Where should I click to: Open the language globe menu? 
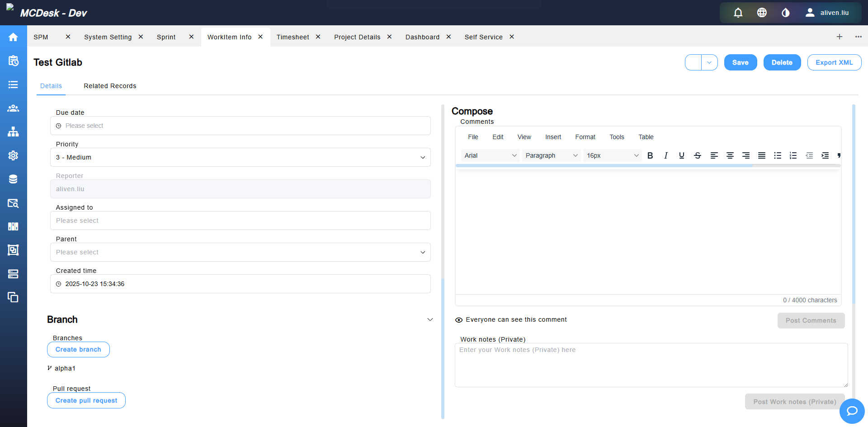click(x=762, y=13)
